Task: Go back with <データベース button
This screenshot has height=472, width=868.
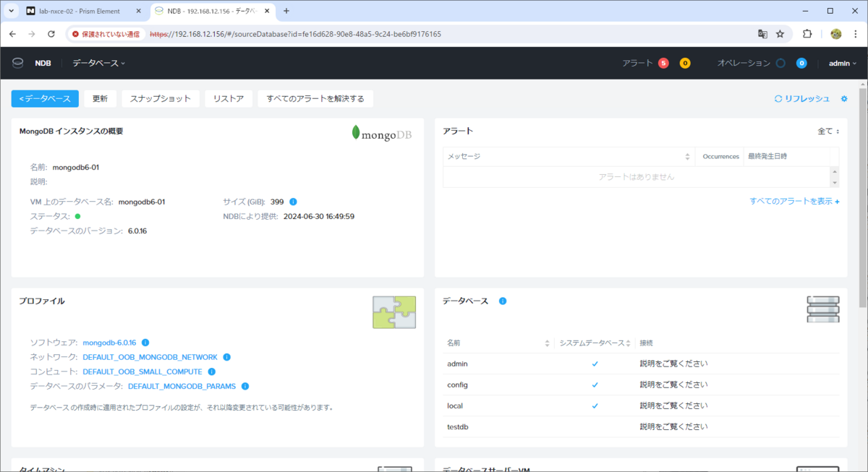Action: point(45,99)
